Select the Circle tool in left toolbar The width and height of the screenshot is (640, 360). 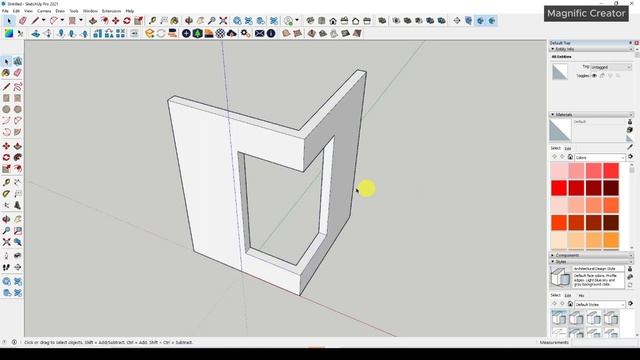click(6, 109)
